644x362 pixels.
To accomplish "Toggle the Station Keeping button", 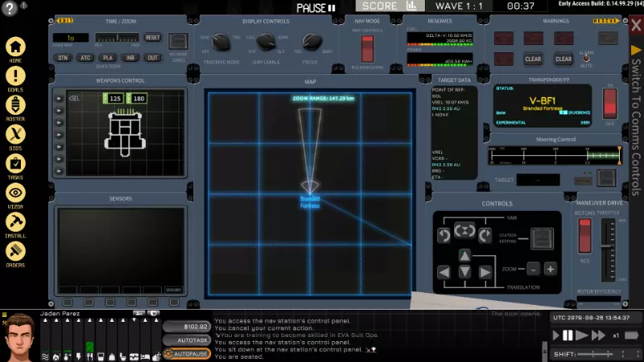I will pos(542,238).
